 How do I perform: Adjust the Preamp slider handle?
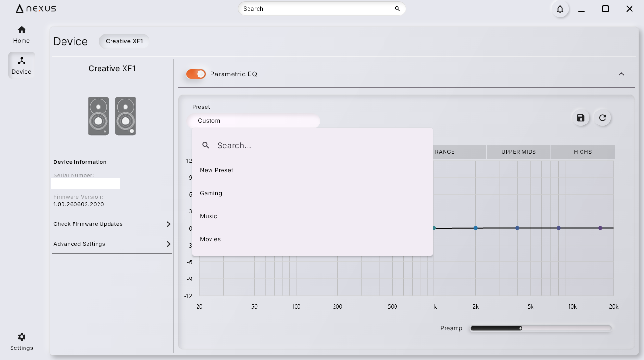(x=520, y=328)
